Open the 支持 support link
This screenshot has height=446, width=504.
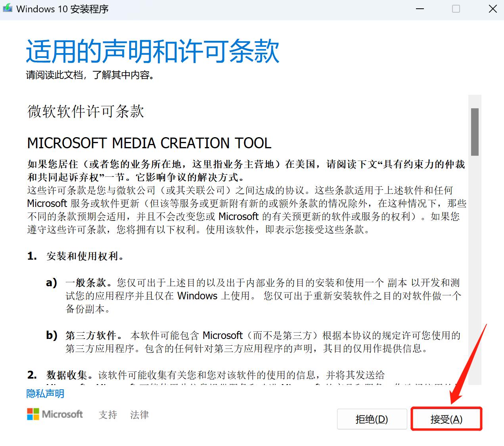[x=107, y=415]
